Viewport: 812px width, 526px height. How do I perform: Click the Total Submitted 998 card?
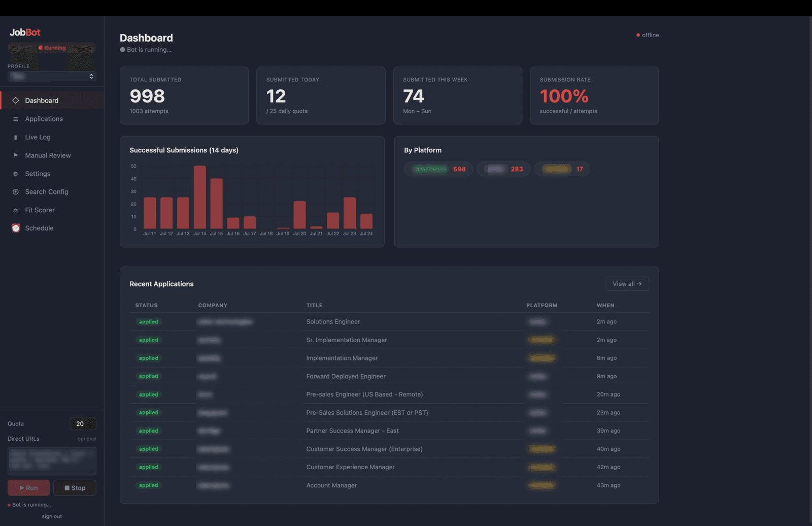(x=184, y=95)
